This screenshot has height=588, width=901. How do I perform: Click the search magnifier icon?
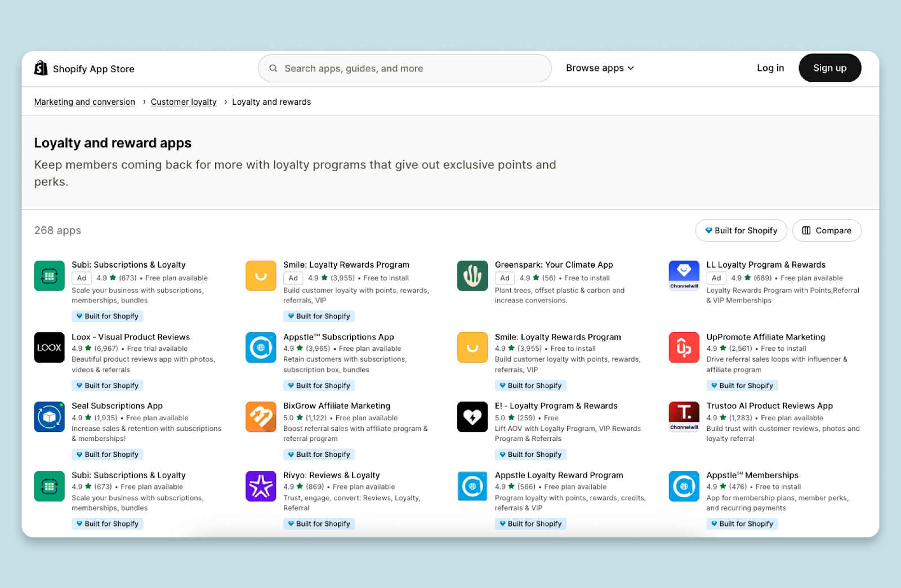click(273, 68)
